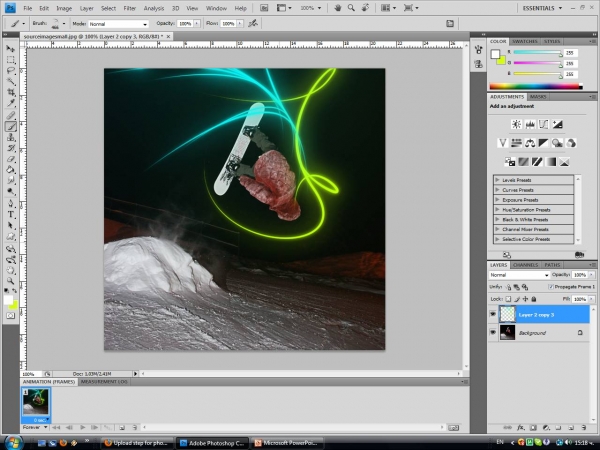Image resolution: width=600 pixels, height=450 pixels.
Task: Add a Brightness/Contrast adjustment
Action: [x=516, y=124]
